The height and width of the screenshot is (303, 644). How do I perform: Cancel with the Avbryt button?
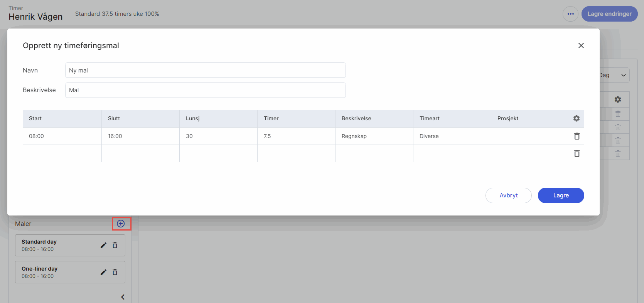508,195
